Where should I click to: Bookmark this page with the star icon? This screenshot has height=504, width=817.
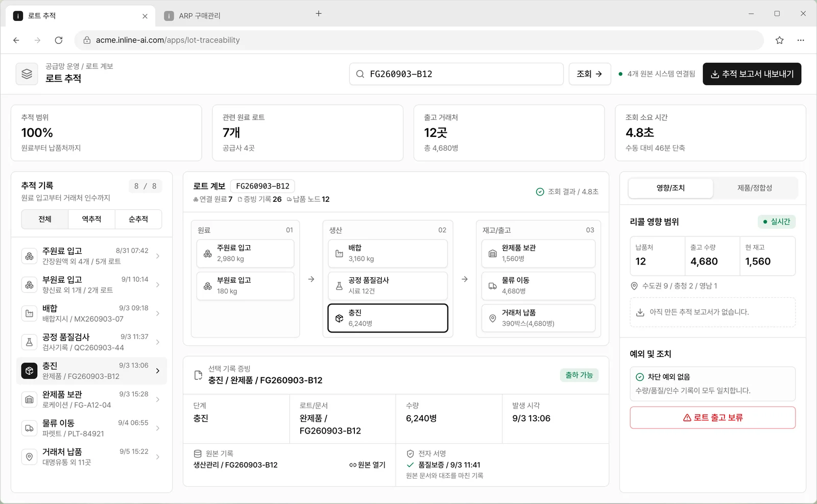click(779, 40)
